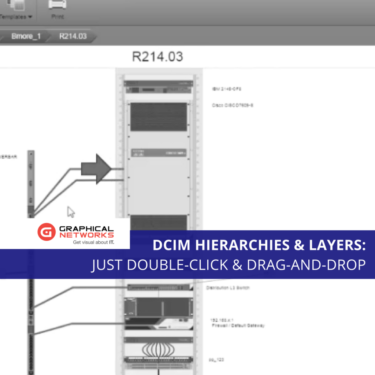Select the lower vertical power strip
Viewport: 375px width, 375px height.
[31, 327]
